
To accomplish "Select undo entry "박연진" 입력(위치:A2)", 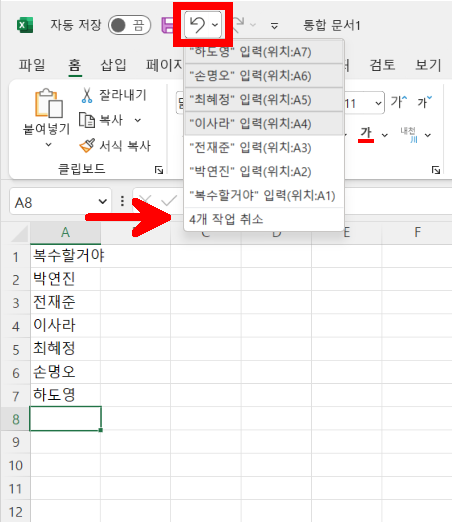I will (x=264, y=172).
